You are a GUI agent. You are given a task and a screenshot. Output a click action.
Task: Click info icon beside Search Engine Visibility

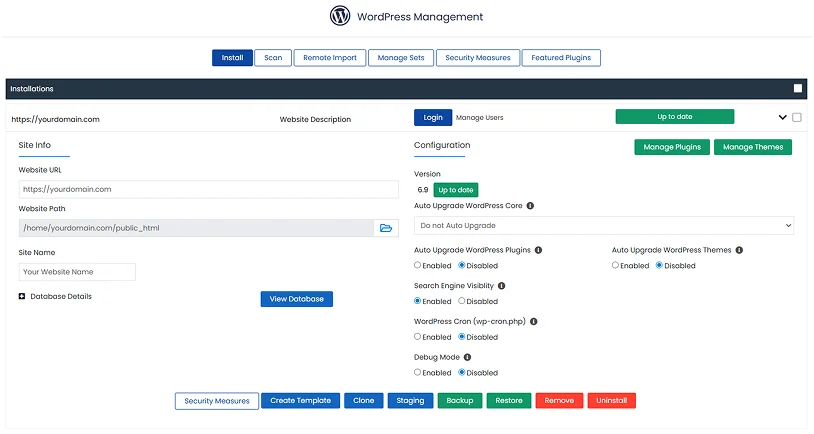tap(501, 286)
